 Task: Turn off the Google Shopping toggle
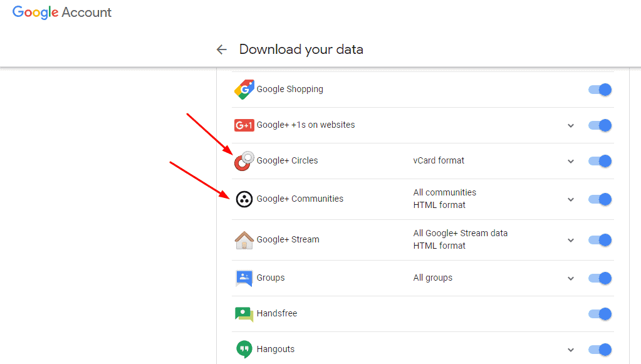(600, 90)
